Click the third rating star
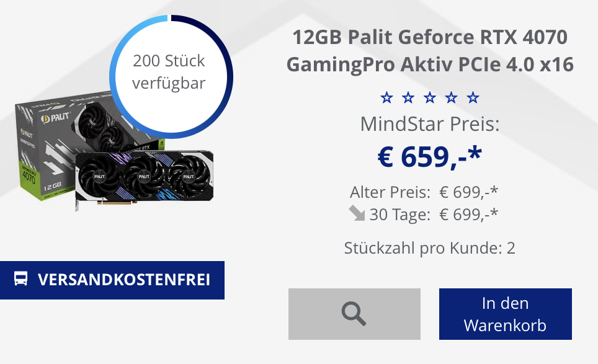 click(430, 98)
